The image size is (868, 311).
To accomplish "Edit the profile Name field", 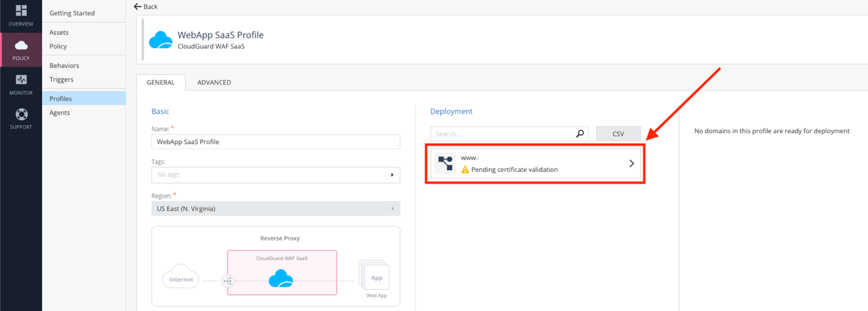I will [x=276, y=142].
